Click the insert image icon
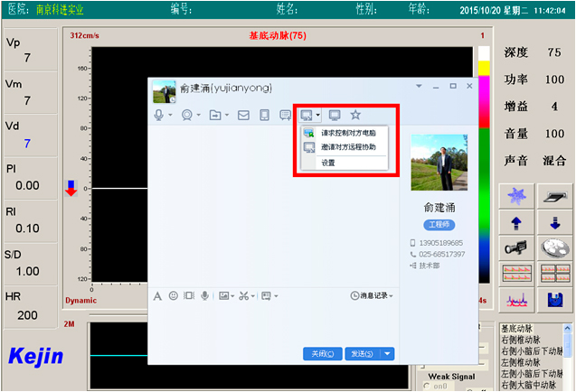576x392 pixels. click(x=223, y=295)
